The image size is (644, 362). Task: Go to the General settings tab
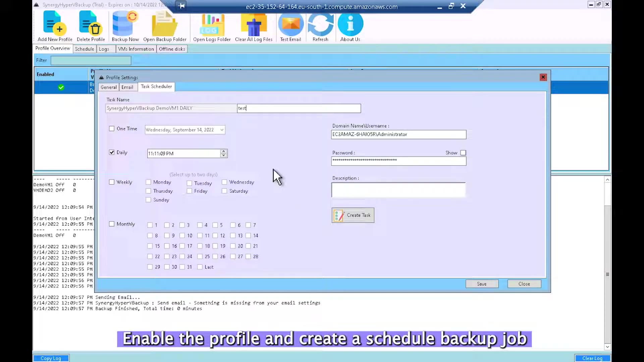(x=108, y=87)
